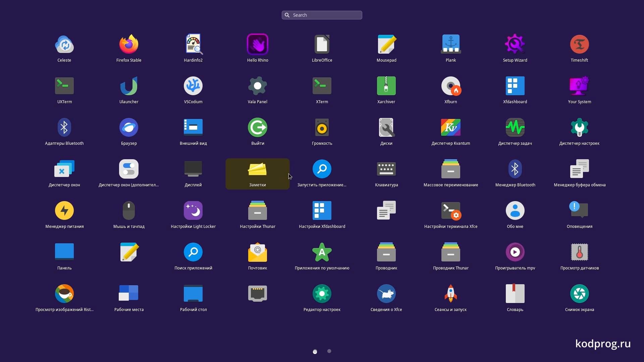The height and width of the screenshot is (362, 644).
Task: Launch Hello Rhino welcome app
Action: (x=258, y=44)
